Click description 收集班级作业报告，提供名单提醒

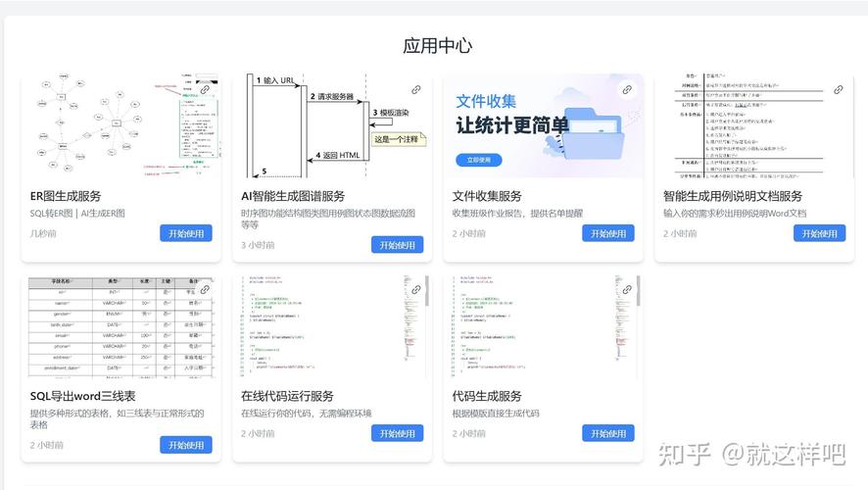pyautogui.click(x=517, y=214)
